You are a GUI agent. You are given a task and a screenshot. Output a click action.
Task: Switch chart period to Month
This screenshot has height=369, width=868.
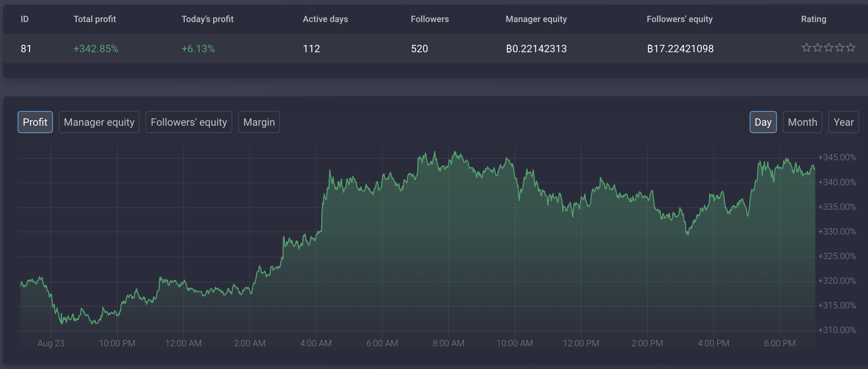click(802, 122)
